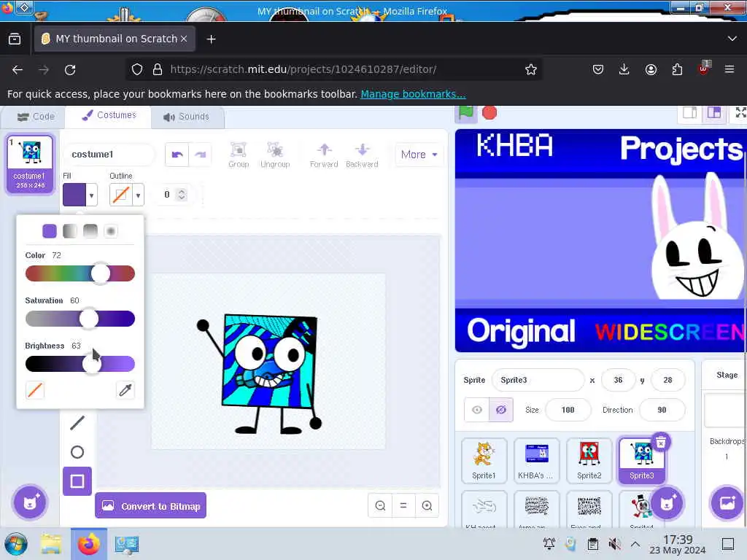The height and width of the screenshot is (560, 747).
Task: Hide the sprite with crossed eye icon
Action: [500, 410]
